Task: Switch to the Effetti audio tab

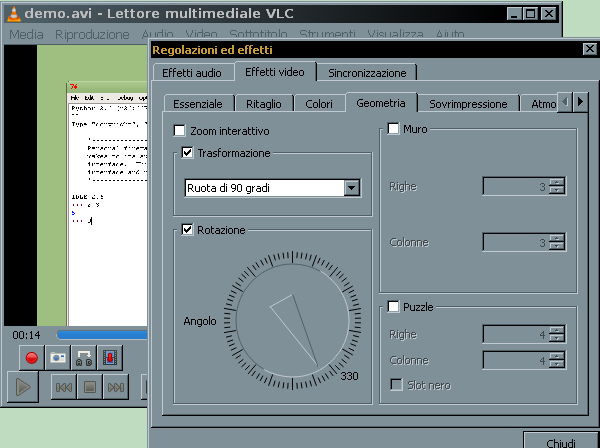Action: 194,72
